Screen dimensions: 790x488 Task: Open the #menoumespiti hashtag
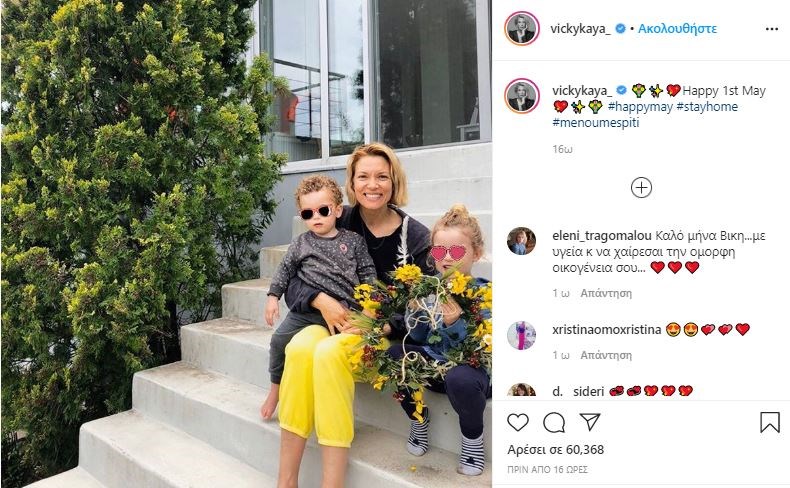(596, 122)
